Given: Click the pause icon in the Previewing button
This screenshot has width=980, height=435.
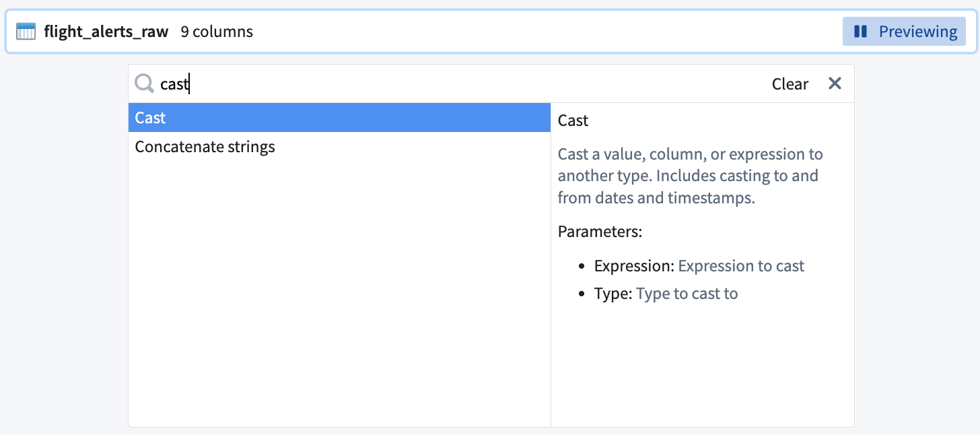Looking at the screenshot, I should (860, 32).
